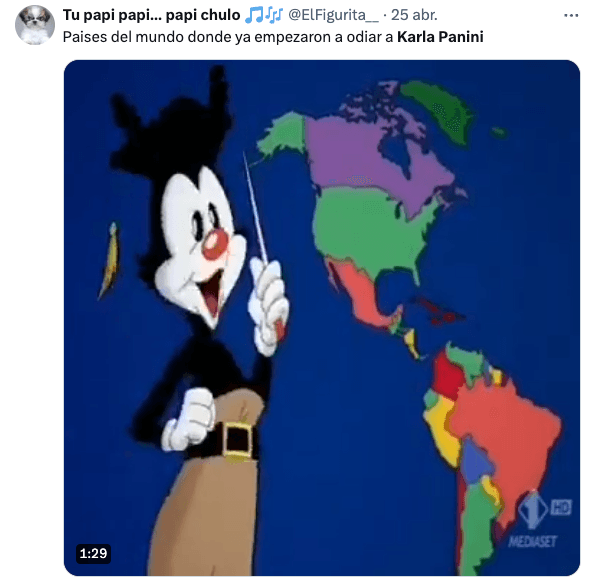Viewport: 594px width, 588px height.
Task: Click dark green Greenland on the map
Action: click(439, 108)
